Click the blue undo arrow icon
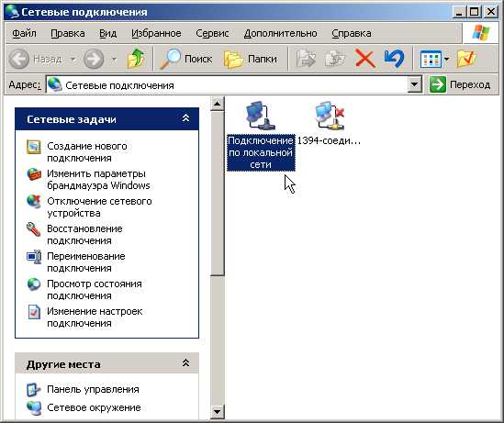This screenshot has height=423, width=504. tap(394, 59)
